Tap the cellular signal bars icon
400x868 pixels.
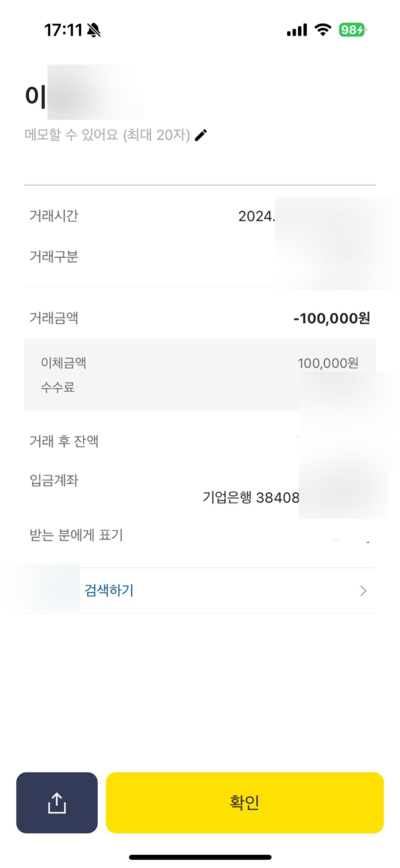pos(297,30)
